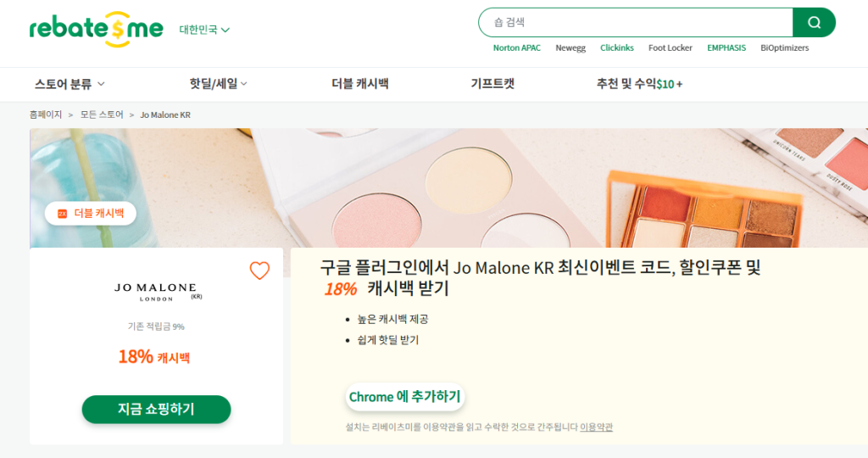Go to the 기프트캣 menu
The width and height of the screenshot is (868, 458).
point(492,84)
